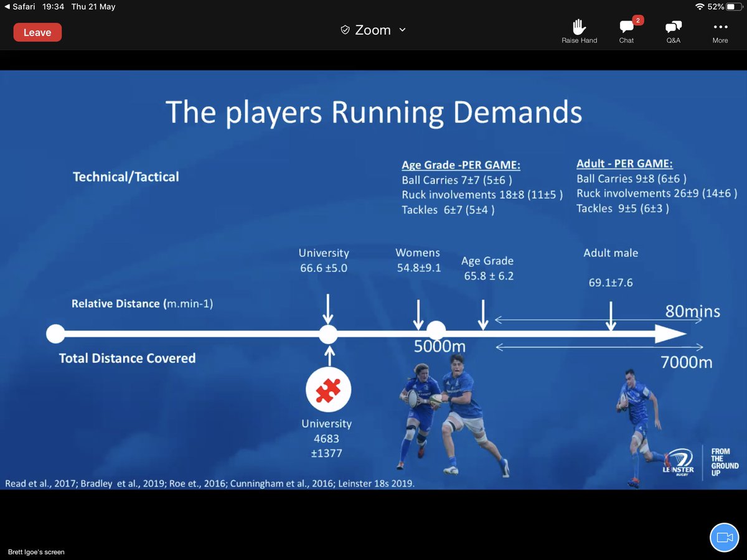Viewport: 747px width, 560px height.
Task: Open the Q&A panel
Action: click(x=673, y=29)
